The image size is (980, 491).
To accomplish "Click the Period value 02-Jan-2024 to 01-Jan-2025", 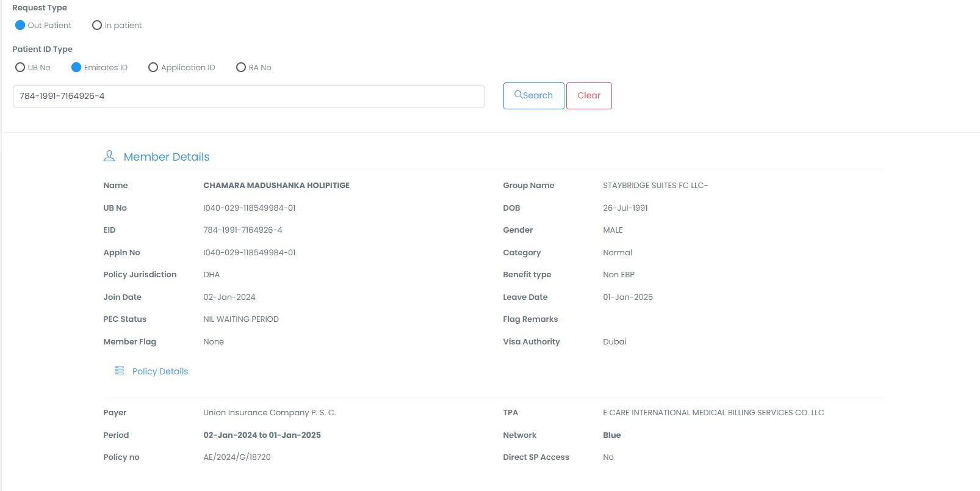I will tap(262, 435).
